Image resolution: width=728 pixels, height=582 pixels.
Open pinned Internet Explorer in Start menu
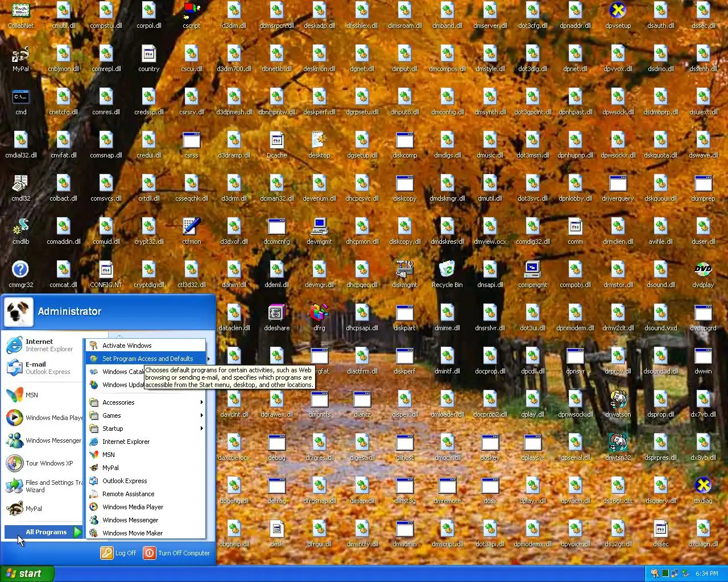click(44, 345)
